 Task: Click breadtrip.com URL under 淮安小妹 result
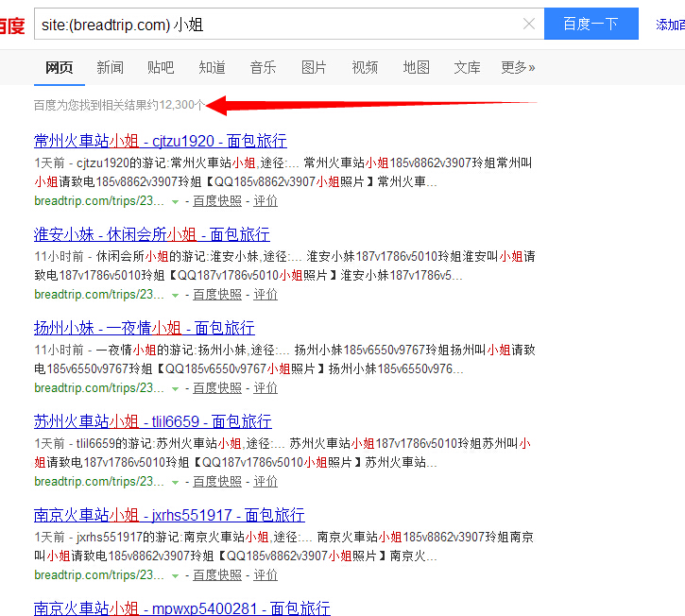[99, 295]
